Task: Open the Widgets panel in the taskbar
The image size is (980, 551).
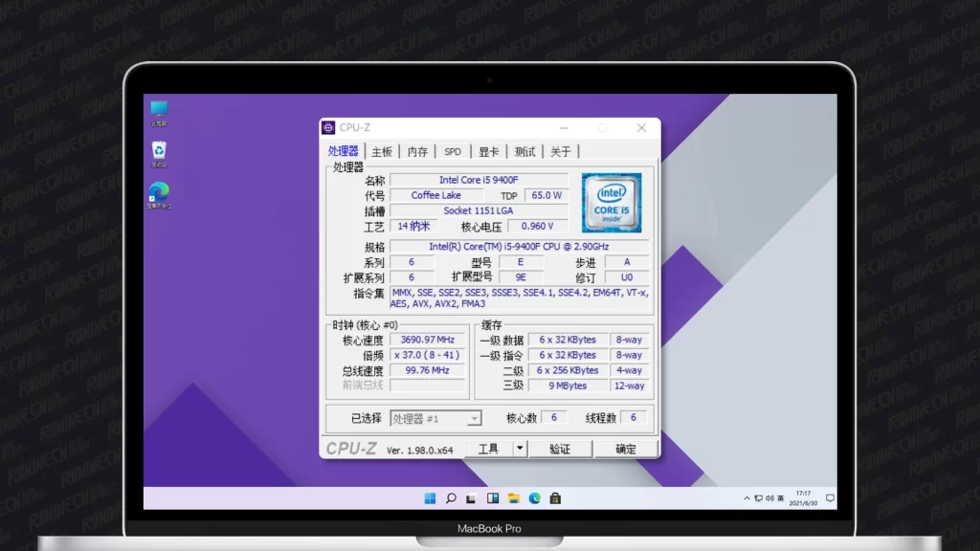Action: pyautogui.click(x=493, y=498)
